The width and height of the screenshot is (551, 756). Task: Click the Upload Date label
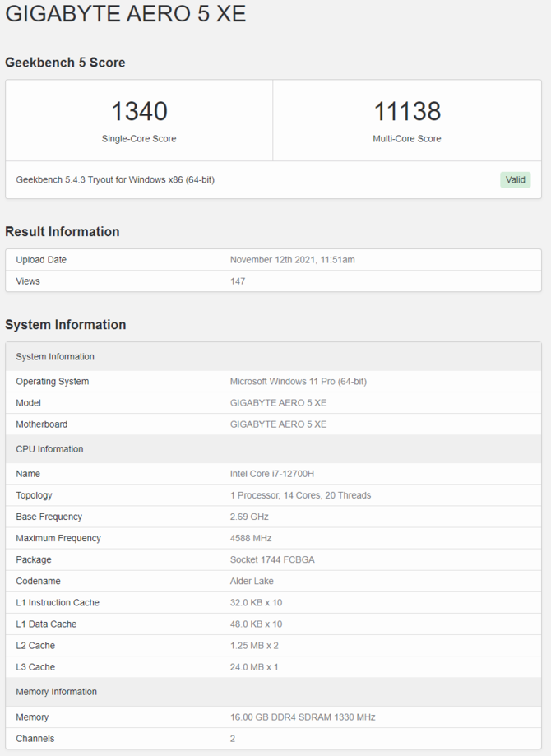coord(41,260)
